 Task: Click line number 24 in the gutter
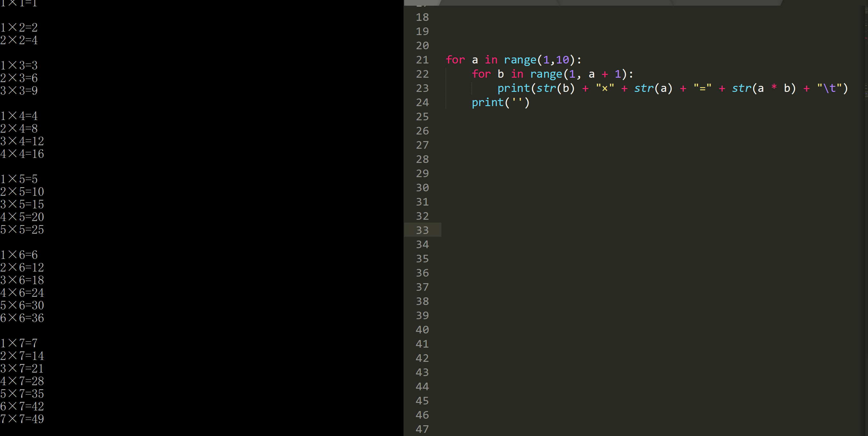click(x=422, y=102)
